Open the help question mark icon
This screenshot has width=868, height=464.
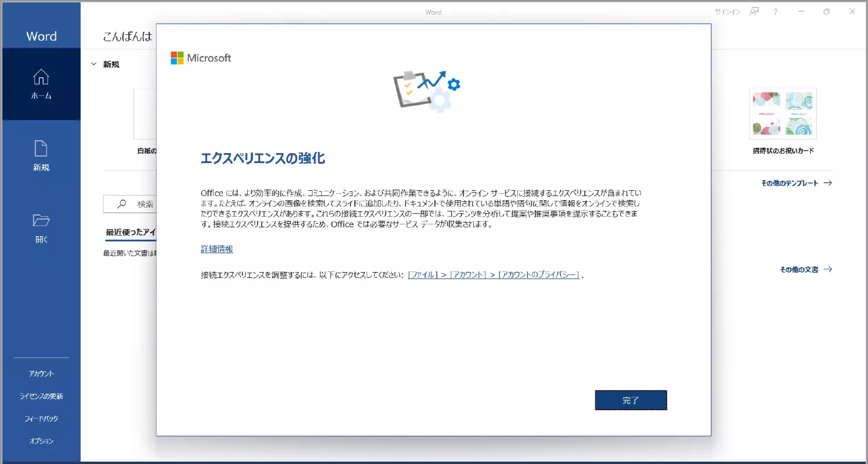776,12
